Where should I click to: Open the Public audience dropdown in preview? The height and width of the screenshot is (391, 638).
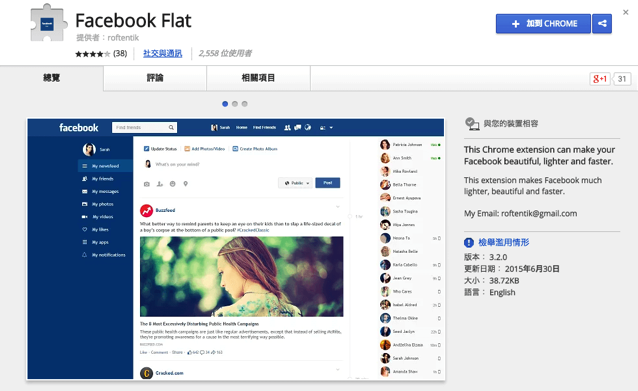tap(296, 183)
